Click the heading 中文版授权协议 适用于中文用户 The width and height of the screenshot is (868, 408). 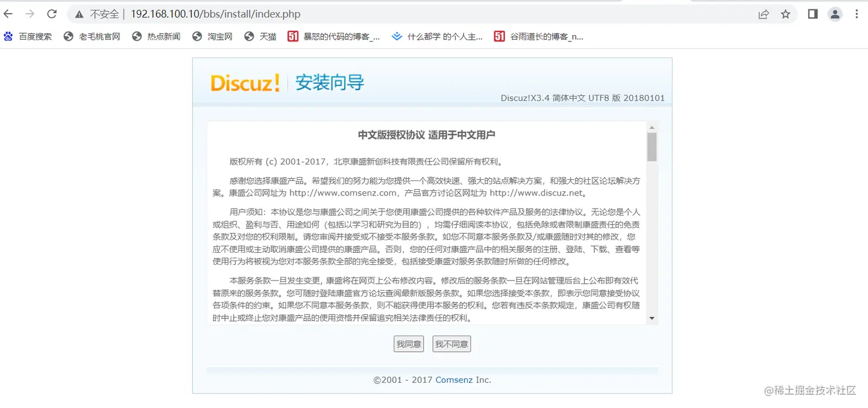[x=427, y=135]
